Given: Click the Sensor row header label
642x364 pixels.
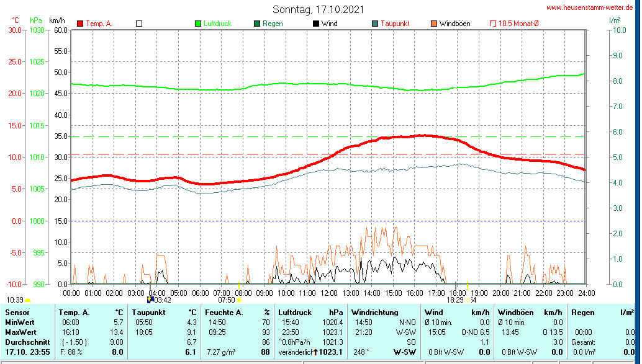Looking at the screenshot, I should point(17,313).
